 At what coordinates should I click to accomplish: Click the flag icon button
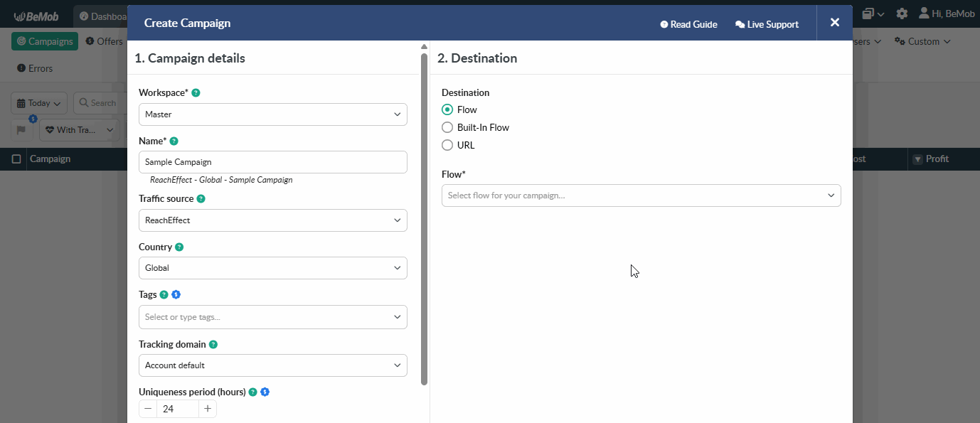[x=21, y=130]
